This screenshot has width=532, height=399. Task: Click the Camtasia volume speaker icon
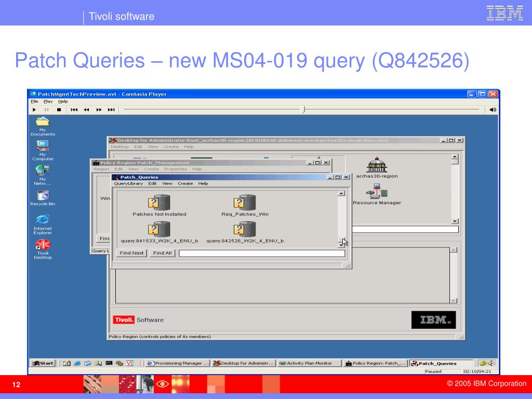coord(493,110)
